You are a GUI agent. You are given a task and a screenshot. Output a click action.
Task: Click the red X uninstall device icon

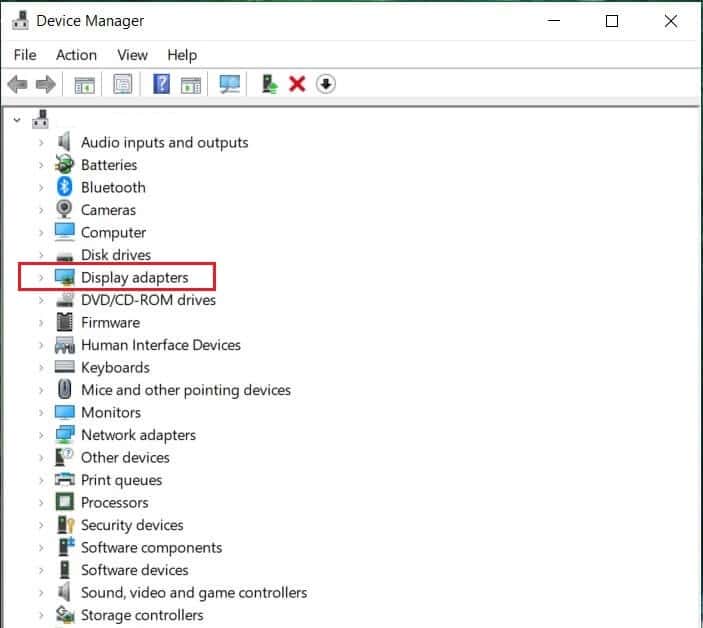(297, 85)
